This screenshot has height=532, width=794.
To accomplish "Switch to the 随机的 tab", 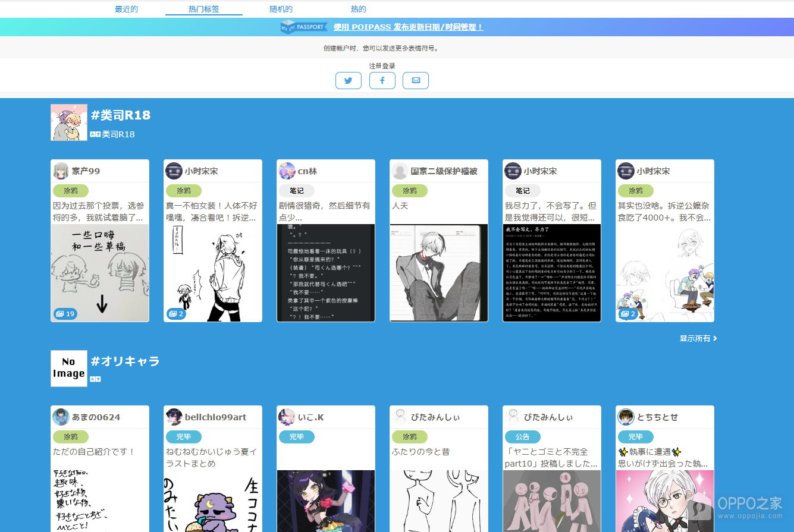I will (281, 9).
